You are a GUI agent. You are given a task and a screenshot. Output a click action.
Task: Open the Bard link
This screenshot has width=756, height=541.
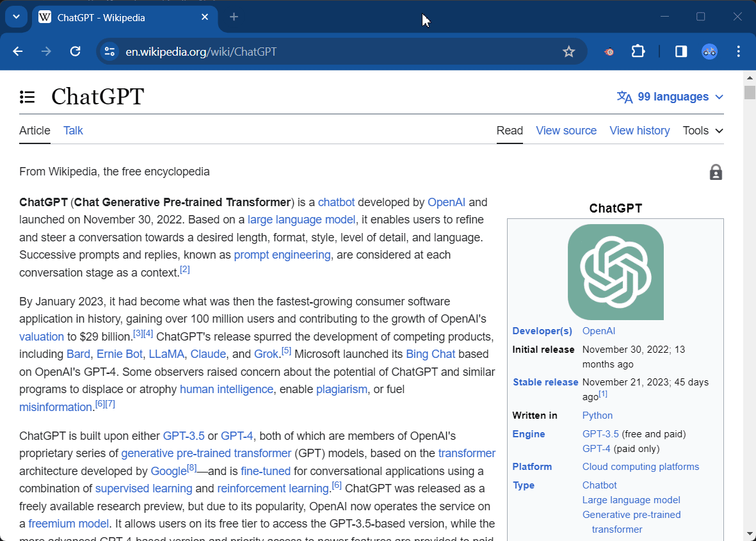tap(78, 354)
